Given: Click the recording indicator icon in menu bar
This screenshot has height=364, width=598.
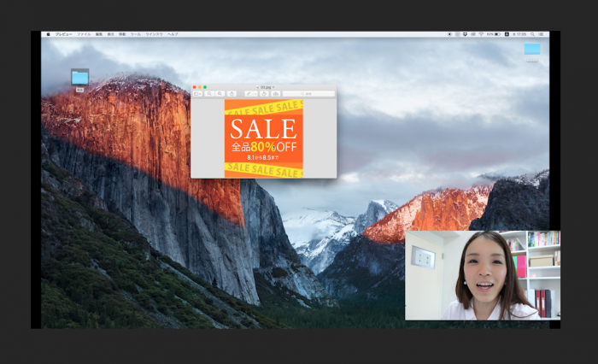Looking at the screenshot, I should click(449, 34).
